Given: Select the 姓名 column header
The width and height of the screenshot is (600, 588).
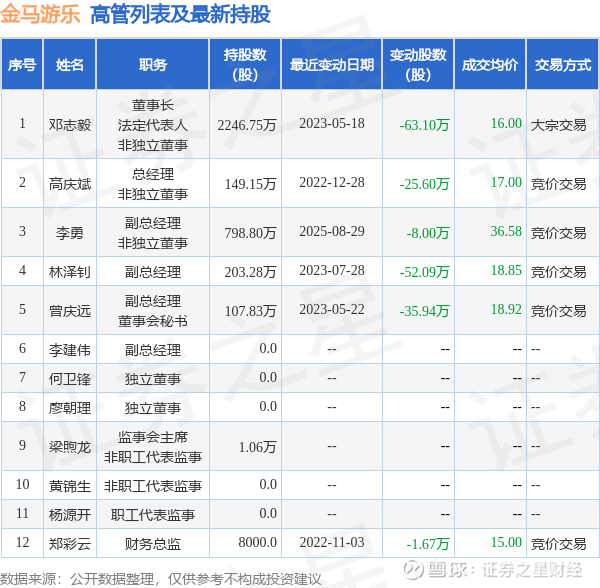Looking at the screenshot, I should click(70, 65).
